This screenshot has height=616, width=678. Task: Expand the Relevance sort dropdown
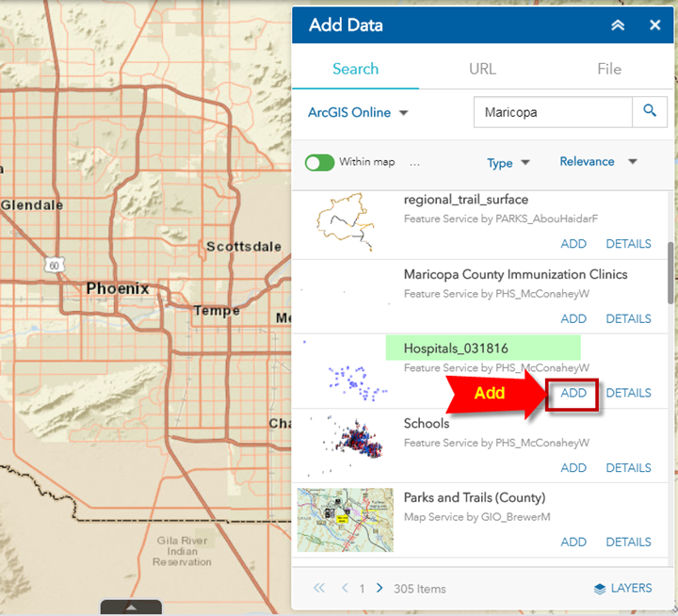pos(599,162)
